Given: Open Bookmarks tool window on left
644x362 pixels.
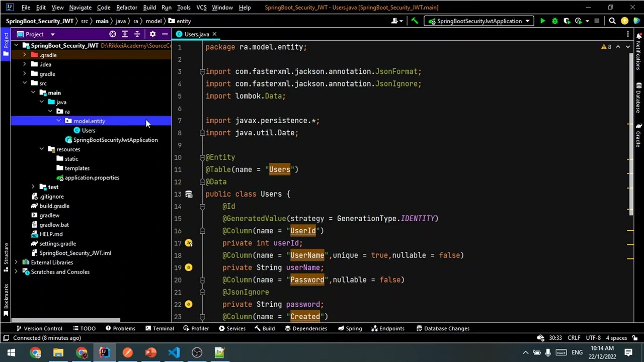Looking at the screenshot, I should (6, 299).
